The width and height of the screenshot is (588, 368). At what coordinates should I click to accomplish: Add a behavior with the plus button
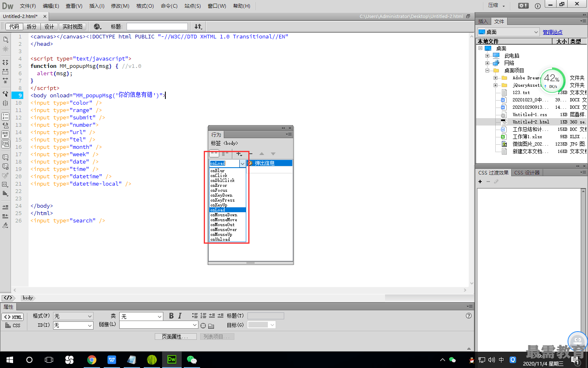[x=239, y=154]
